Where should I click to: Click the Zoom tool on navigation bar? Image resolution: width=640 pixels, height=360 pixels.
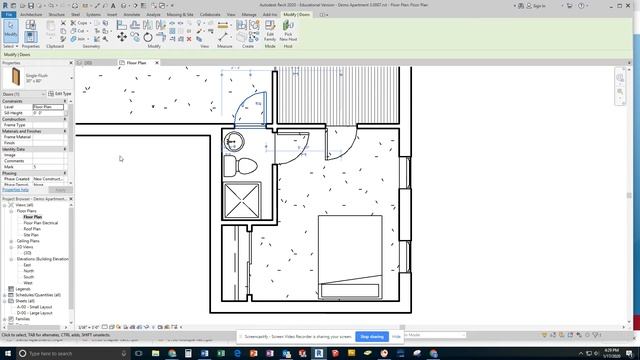pos(620,91)
